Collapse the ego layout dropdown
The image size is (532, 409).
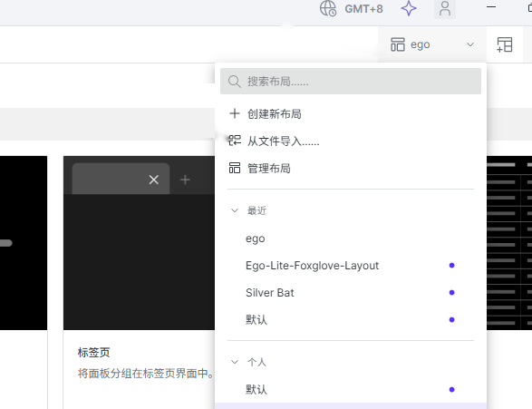click(x=469, y=44)
